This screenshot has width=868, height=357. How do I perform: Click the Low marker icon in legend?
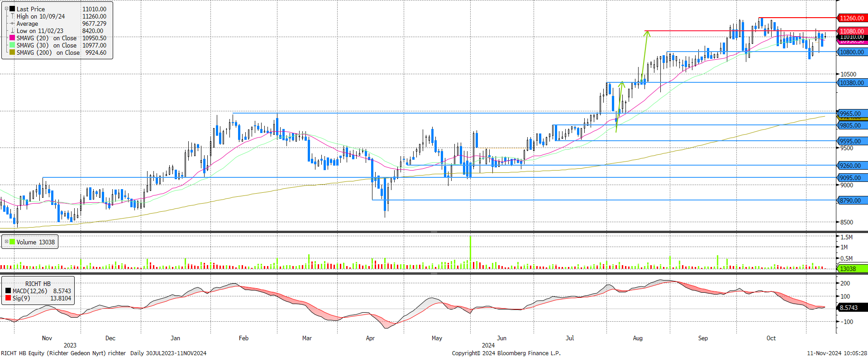(13, 31)
